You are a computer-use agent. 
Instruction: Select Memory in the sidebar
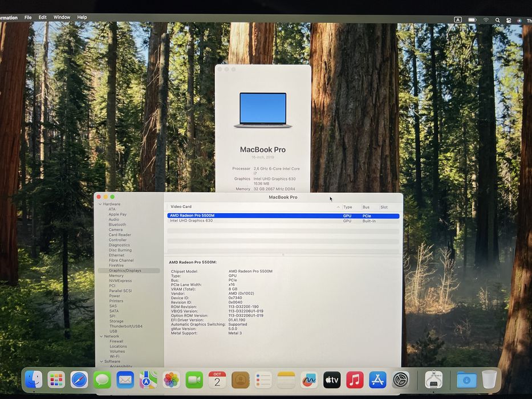point(116,275)
